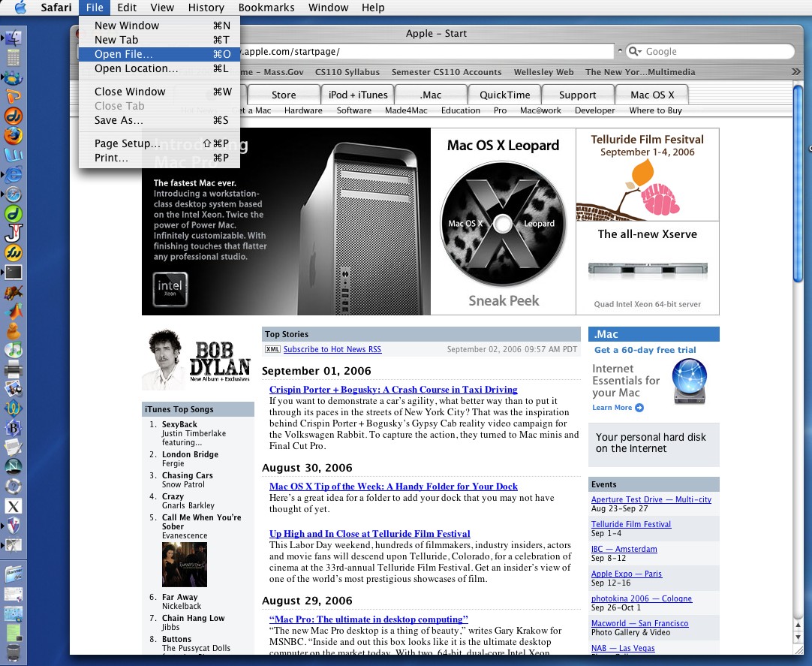
Task: Open Preview from the Dock
Action: pos(13,389)
